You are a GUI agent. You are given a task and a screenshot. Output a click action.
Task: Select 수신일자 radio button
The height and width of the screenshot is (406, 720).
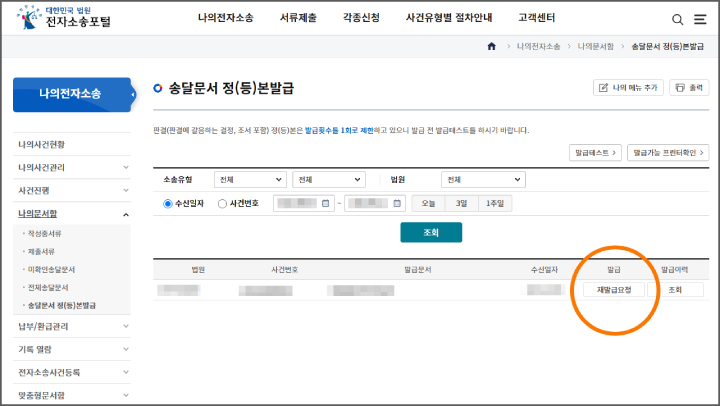(168, 203)
